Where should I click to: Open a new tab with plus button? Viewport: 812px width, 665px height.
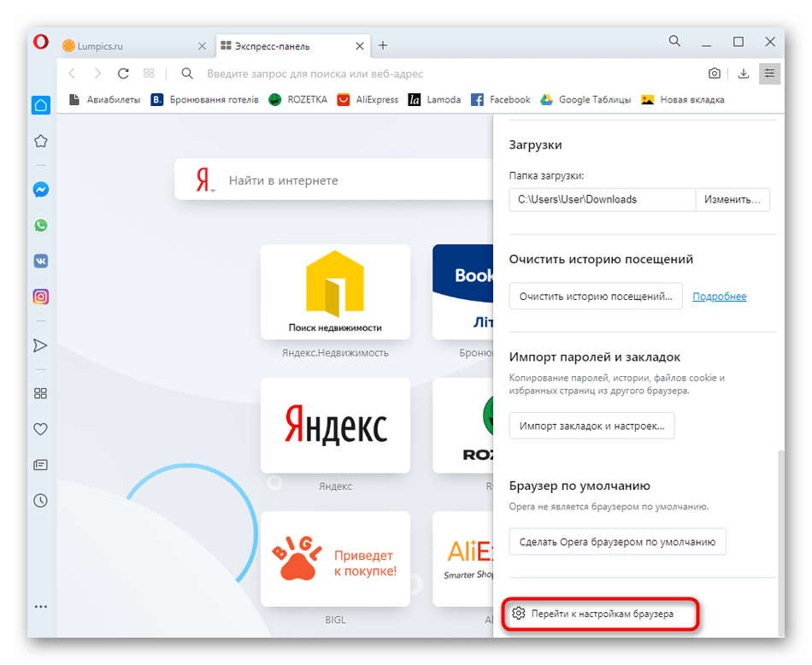coord(383,45)
